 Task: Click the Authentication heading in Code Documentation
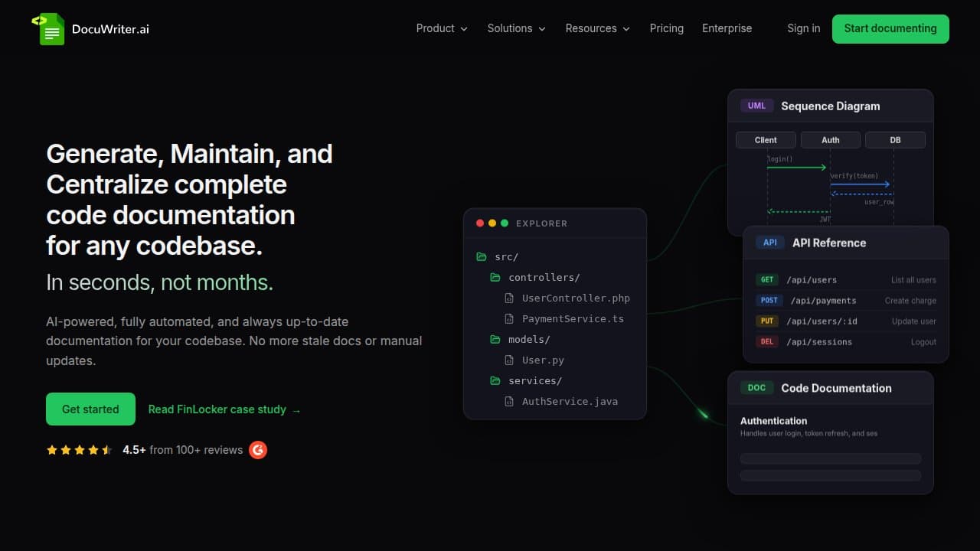pyautogui.click(x=774, y=421)
